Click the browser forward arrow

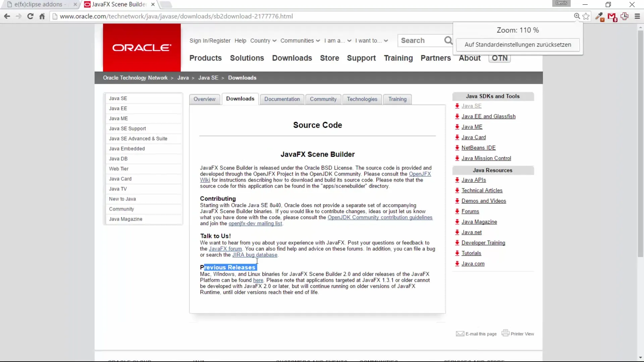pyautogui.click(x=18, y=16)
